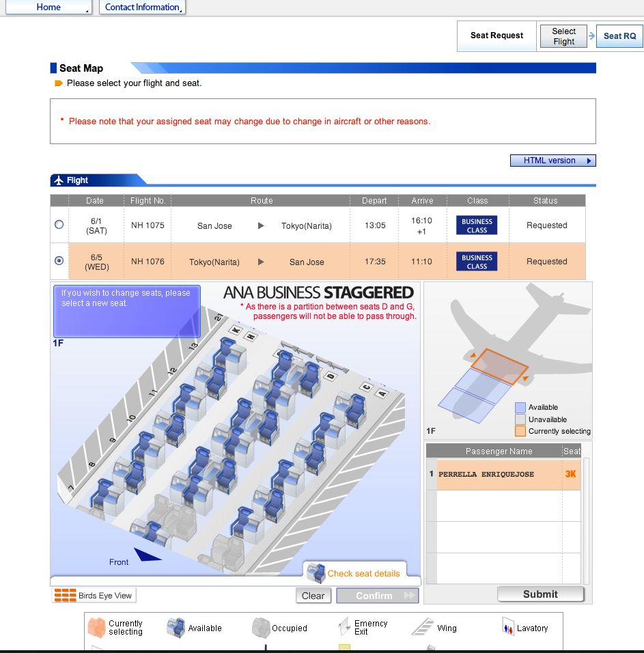Click the seat icon beside Check seat details

click(x=316, y=572)
